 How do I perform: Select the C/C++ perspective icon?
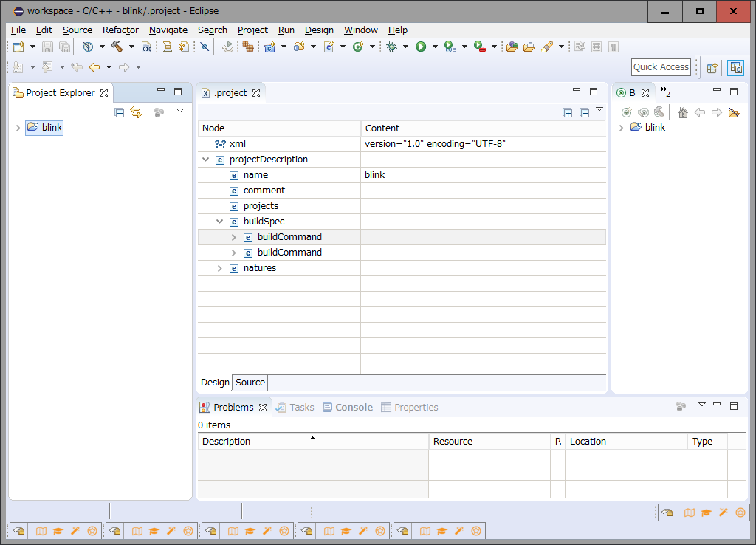point(736,68)
